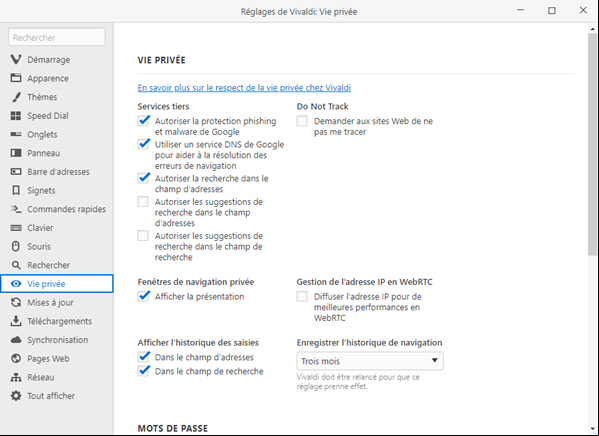Go to the Apparence settings section
Screen dimensions: 599x436
(57, 78)
